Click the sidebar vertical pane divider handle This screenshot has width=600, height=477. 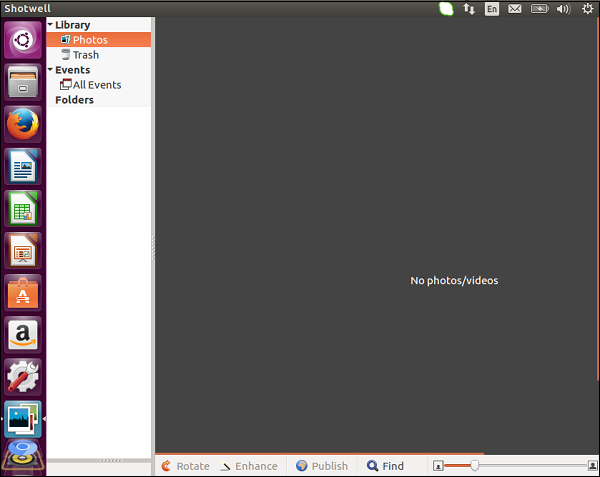coord(153,247)
